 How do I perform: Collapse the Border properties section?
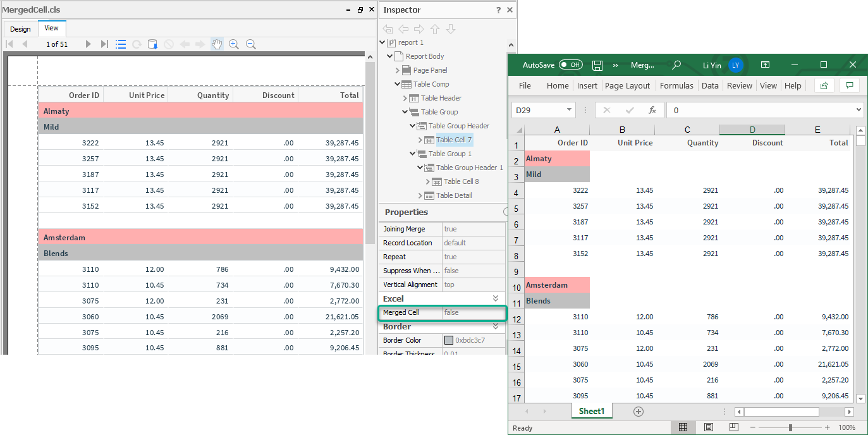pyautogui.click(x=496, y=326)
